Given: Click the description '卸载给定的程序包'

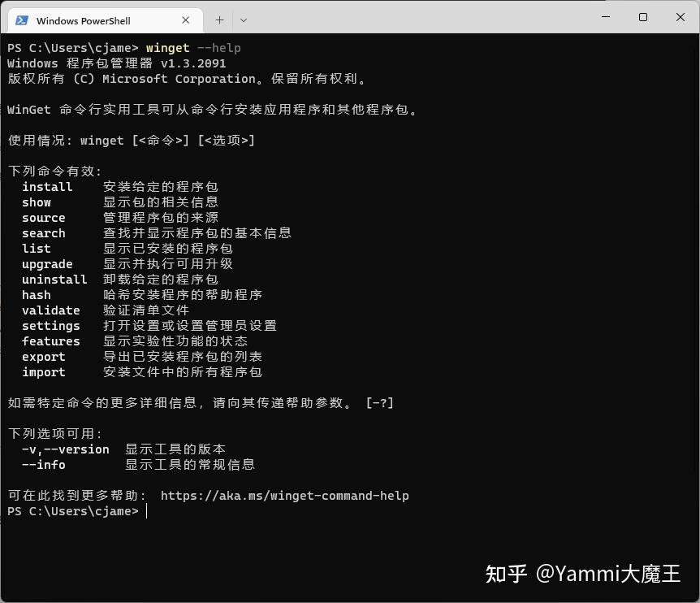Looking at the screenshot, I should pos(161,280).
